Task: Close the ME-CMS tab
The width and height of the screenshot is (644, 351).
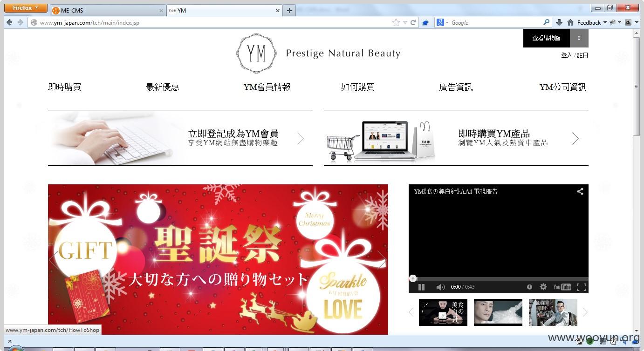Action: tap(161, 10)
